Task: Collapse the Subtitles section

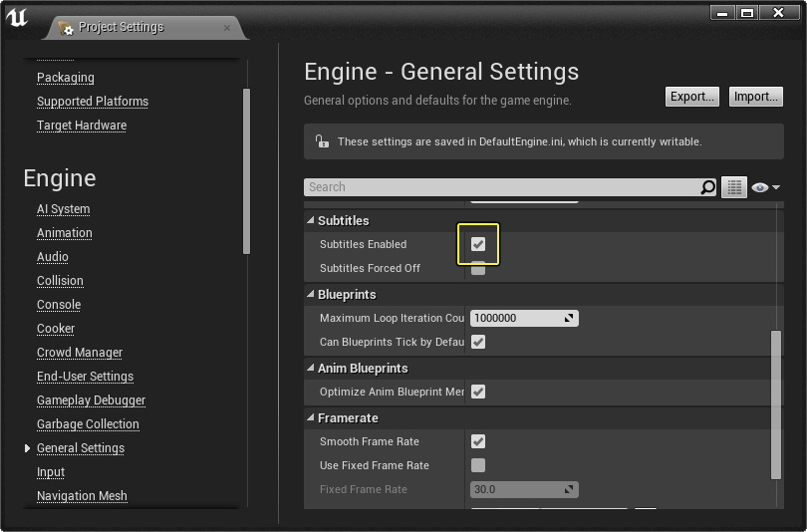Action: point(310,220)
